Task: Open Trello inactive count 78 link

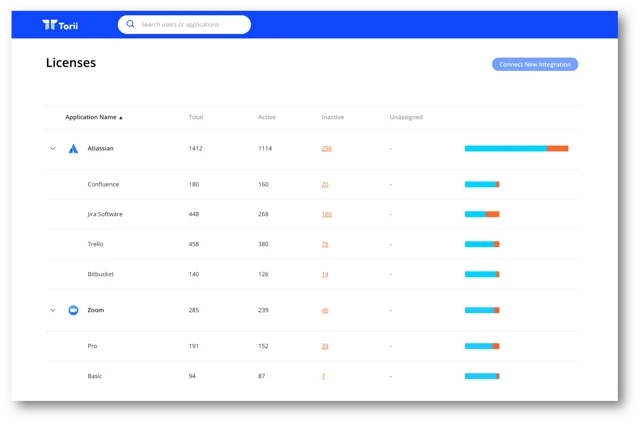Action: [325, 244]
